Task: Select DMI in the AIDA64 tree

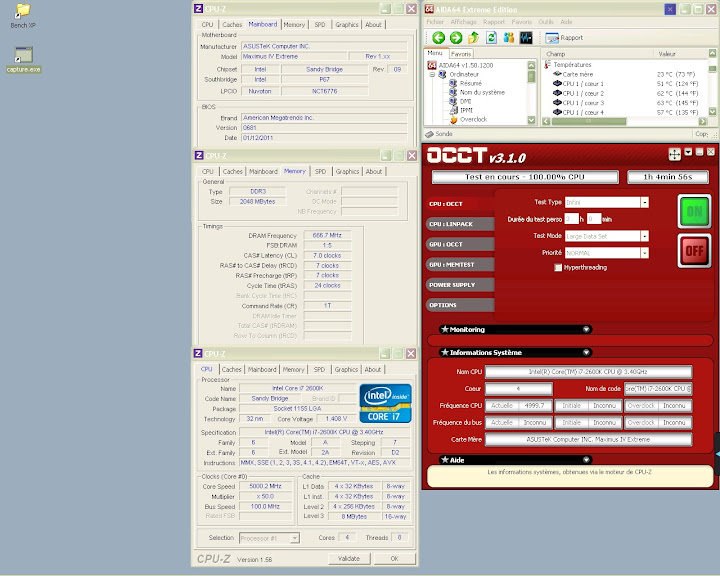Action: coord(461,101)
